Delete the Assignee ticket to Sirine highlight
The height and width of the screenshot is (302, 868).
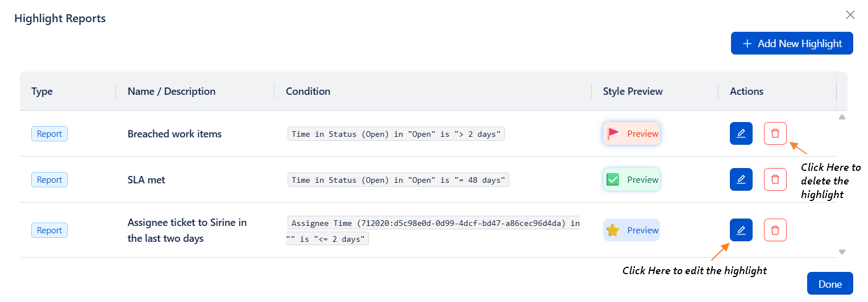(x=775, y=230)
